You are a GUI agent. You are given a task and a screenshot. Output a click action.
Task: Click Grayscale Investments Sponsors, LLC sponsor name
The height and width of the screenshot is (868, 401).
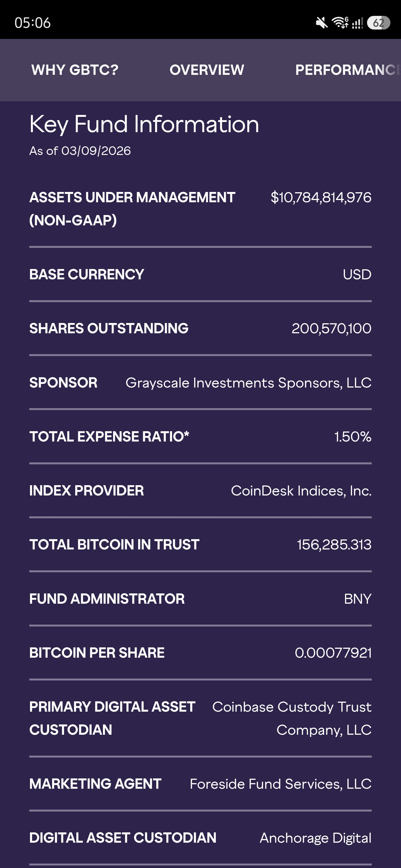(248, 383)
